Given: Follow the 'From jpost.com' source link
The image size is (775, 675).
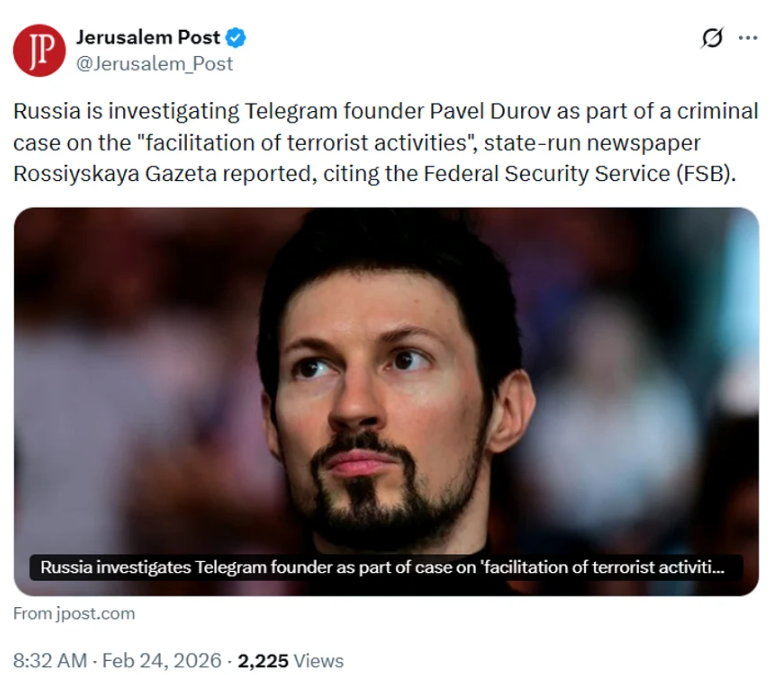Looking at the screenshot, I should pyautogui.click(x=74, y=614).
